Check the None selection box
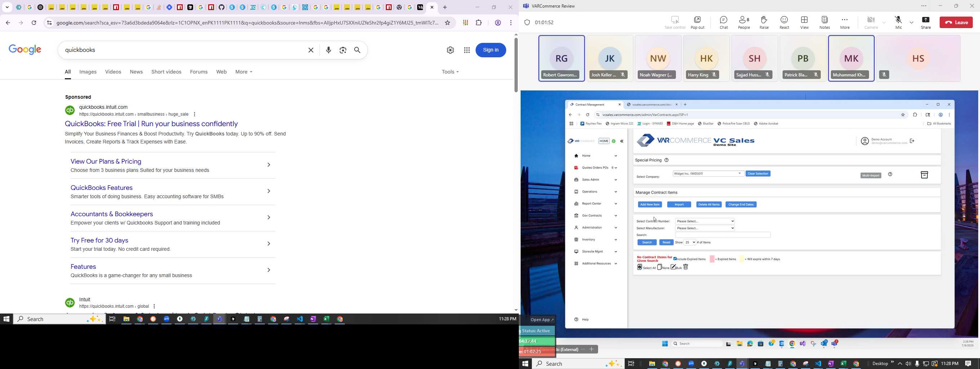The height and width of the screenshot is (369, 980). click(660, 267)
